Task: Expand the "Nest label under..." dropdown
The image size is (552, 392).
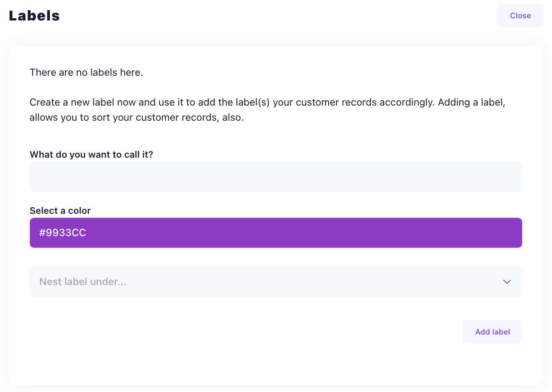Action: [276, 282]
